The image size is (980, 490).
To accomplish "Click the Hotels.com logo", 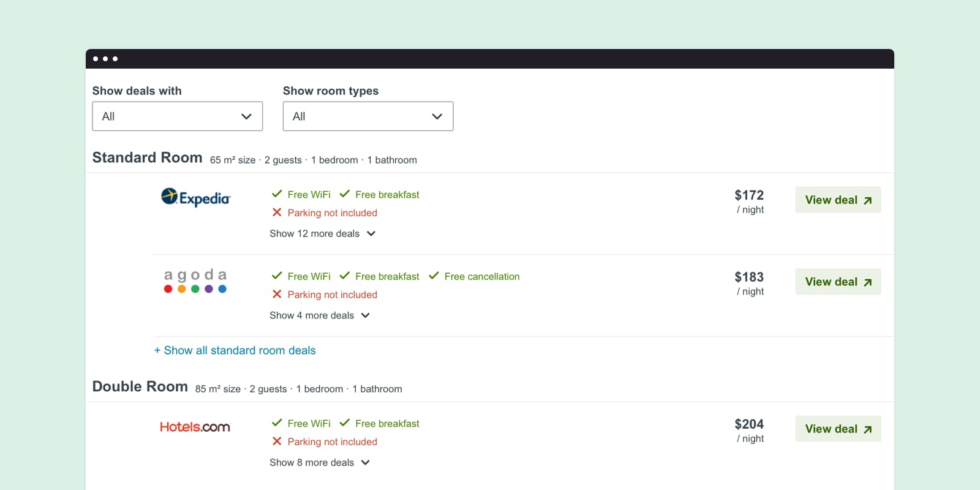I will coord(195,427).
